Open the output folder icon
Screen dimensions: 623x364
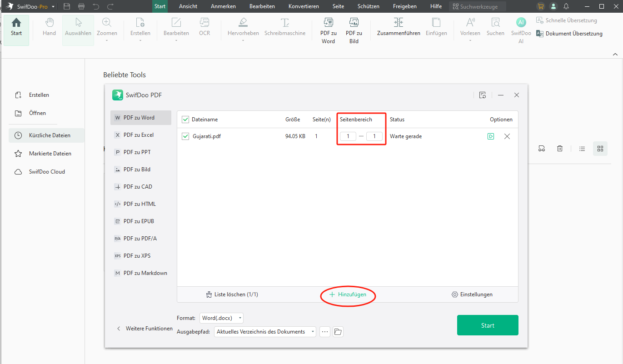click(338, 332)
